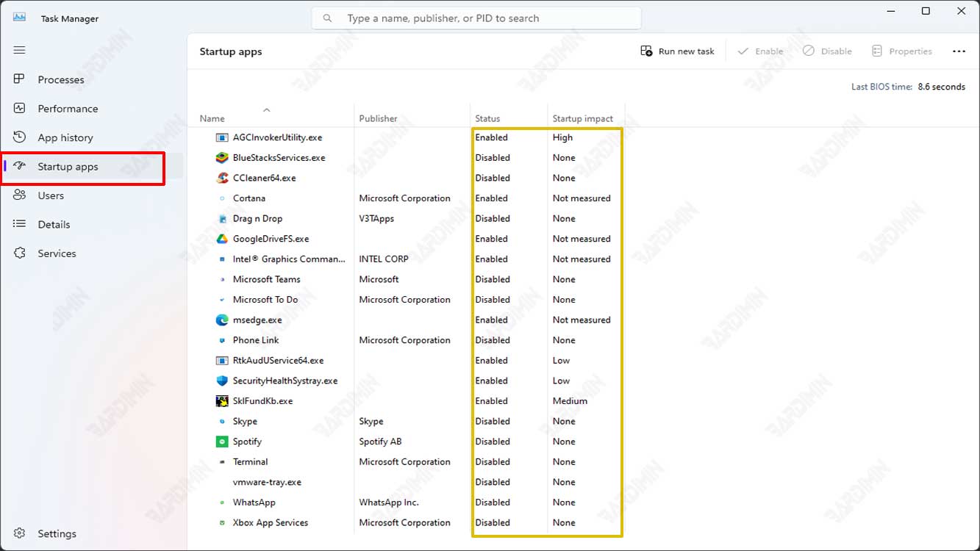Open the more options ellipsis menu

(959, 51)
